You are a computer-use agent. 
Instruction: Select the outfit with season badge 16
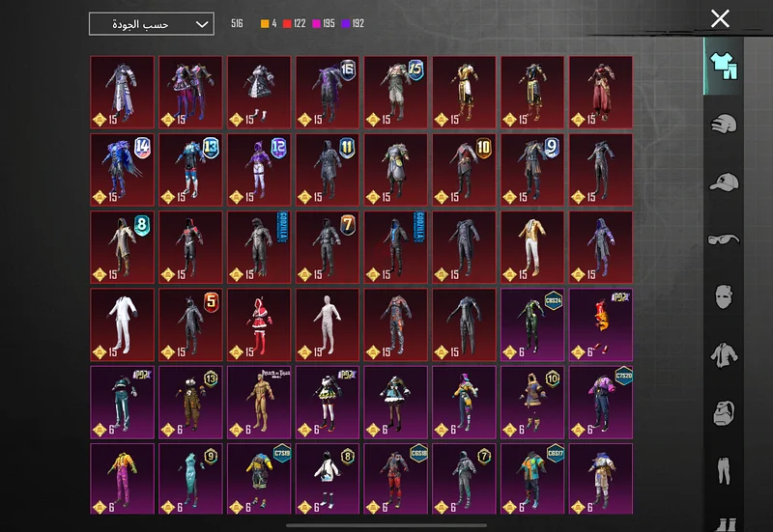[x=328, y=92]
